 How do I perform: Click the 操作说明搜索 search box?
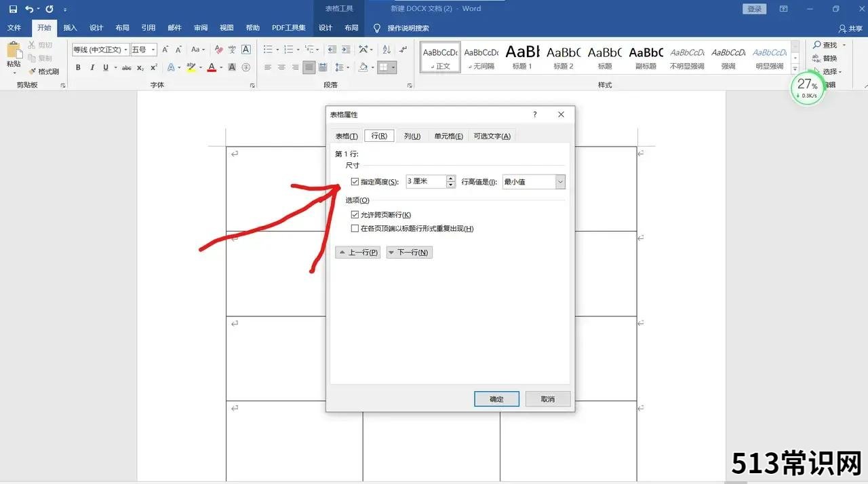click(408, 28)
